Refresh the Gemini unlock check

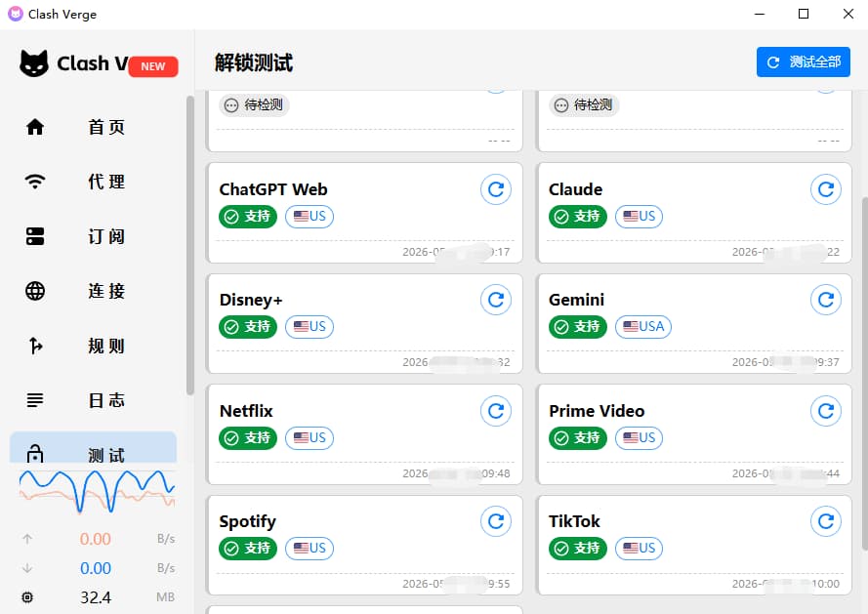825,300
